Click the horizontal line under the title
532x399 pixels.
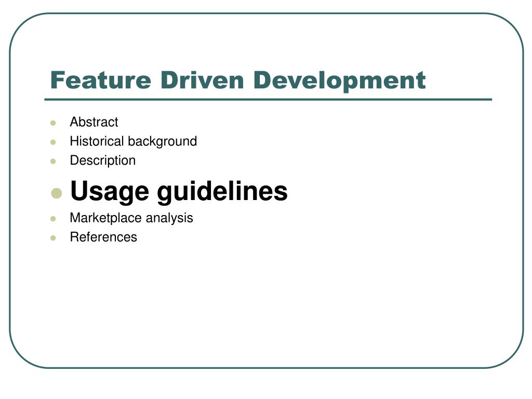[268, 100]
